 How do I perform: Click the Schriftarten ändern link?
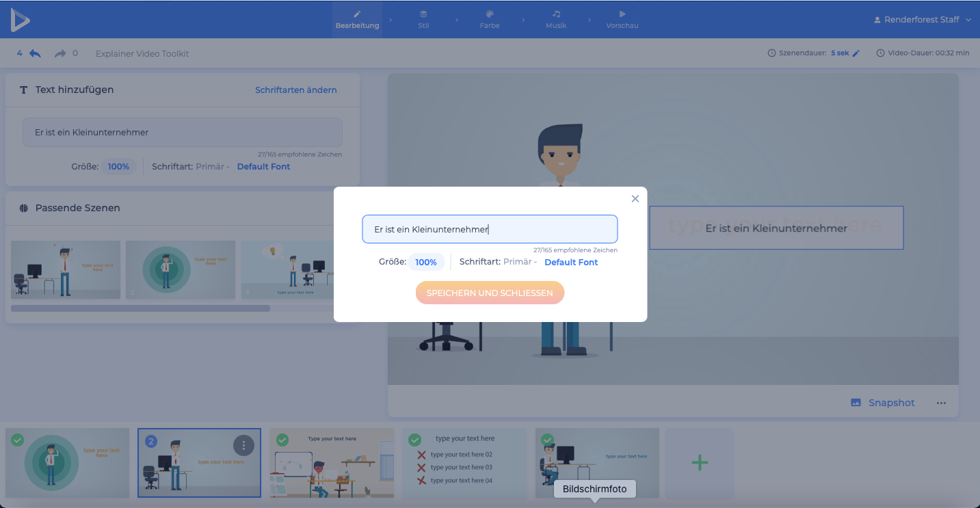(x=295, y=90)
